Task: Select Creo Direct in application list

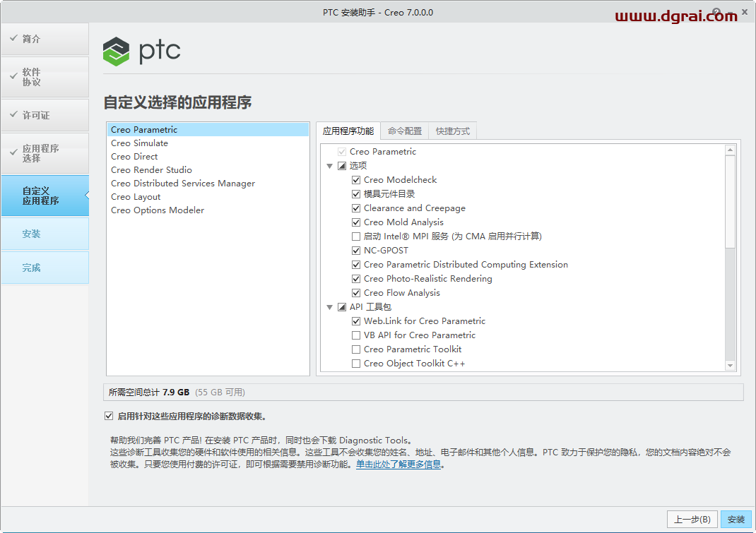Action: pyautogui.click(x=208, y=157)
